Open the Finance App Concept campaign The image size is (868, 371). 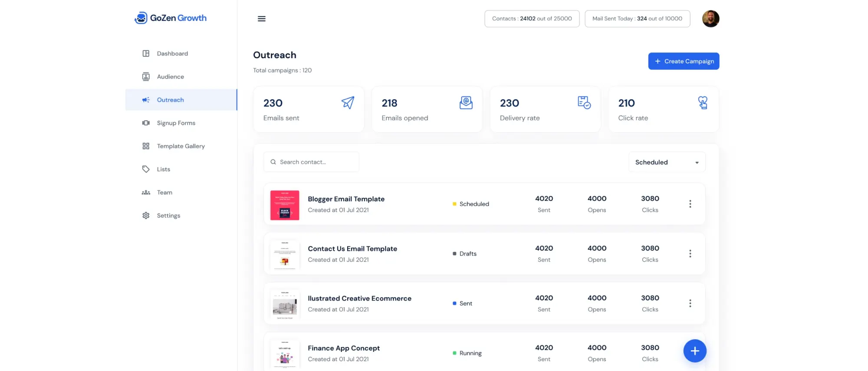coord(343,348)
